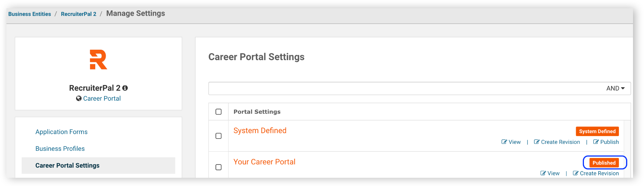This screenshot has height=187, width=644.
Task: Click the RecruiterPal orange R logo
Action: (x=98, y=59)
